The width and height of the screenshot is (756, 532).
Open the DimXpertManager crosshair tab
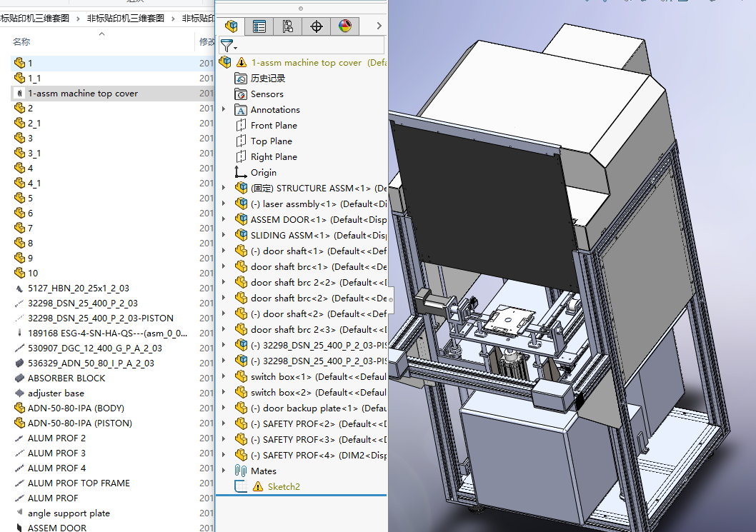[317, 26]
